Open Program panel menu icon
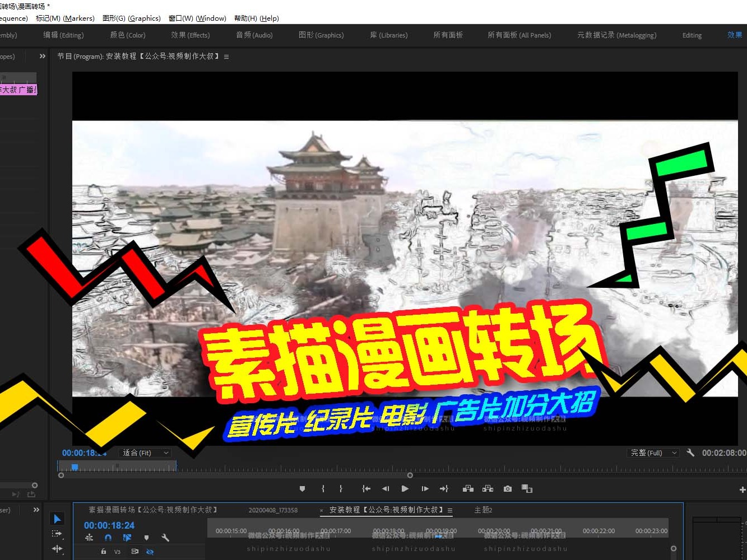 click(226, 57)
